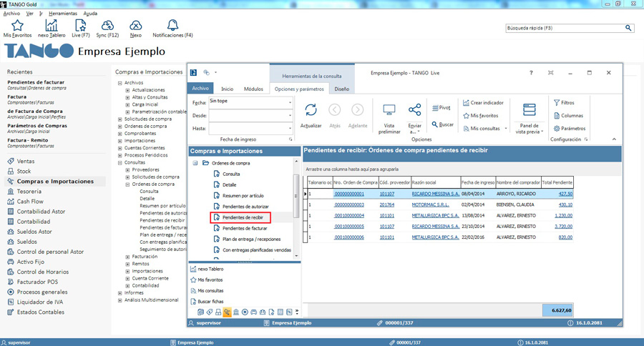Click Actualizar refresh icon in ribbon

311,110
